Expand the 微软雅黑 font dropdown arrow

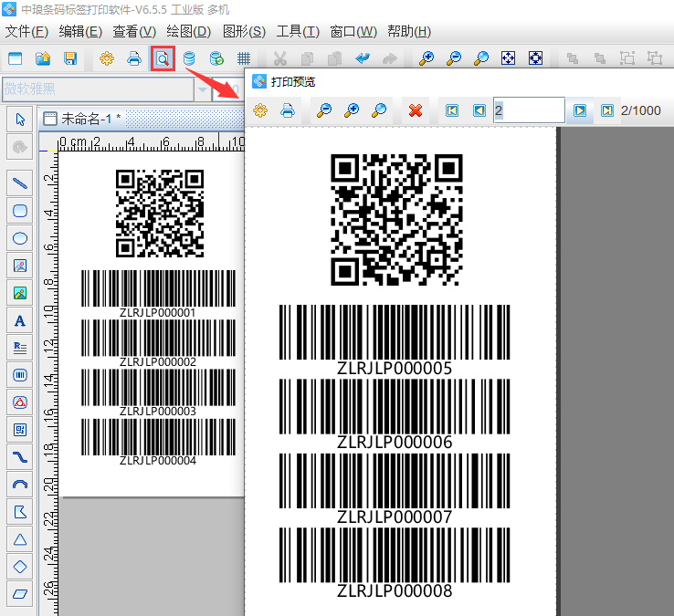click(202, 89)
